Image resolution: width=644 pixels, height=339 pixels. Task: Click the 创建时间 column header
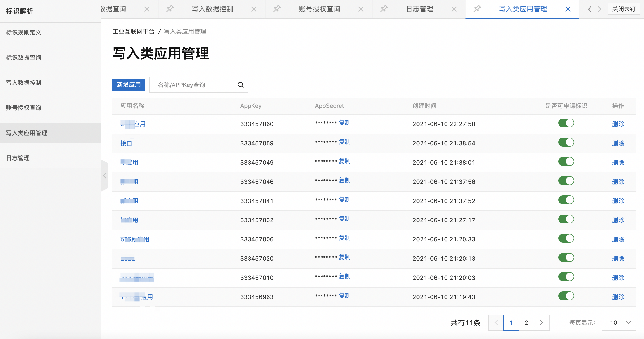[x=424, y=106]
